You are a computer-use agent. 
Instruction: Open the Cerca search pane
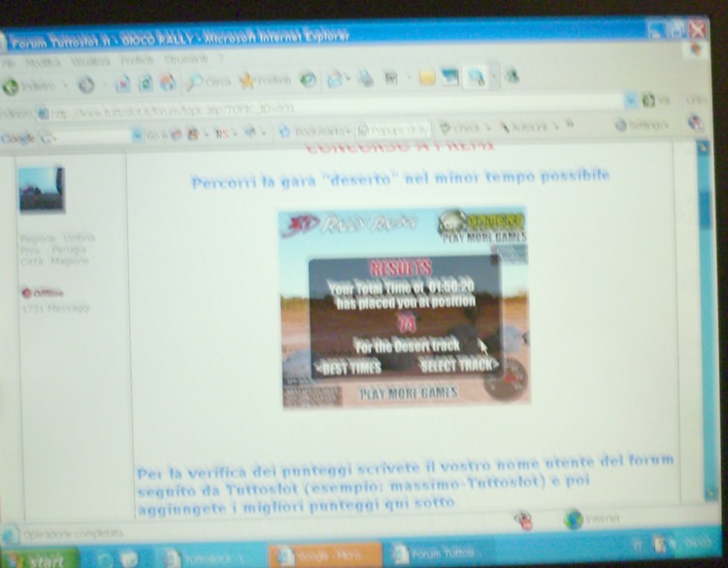(x=209, y=82)
